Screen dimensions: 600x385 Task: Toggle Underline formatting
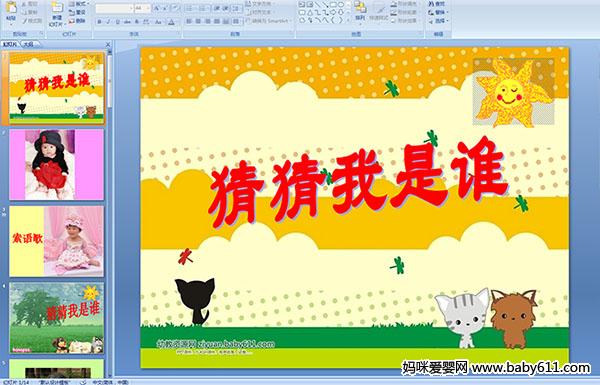click(x=117, y=22)
